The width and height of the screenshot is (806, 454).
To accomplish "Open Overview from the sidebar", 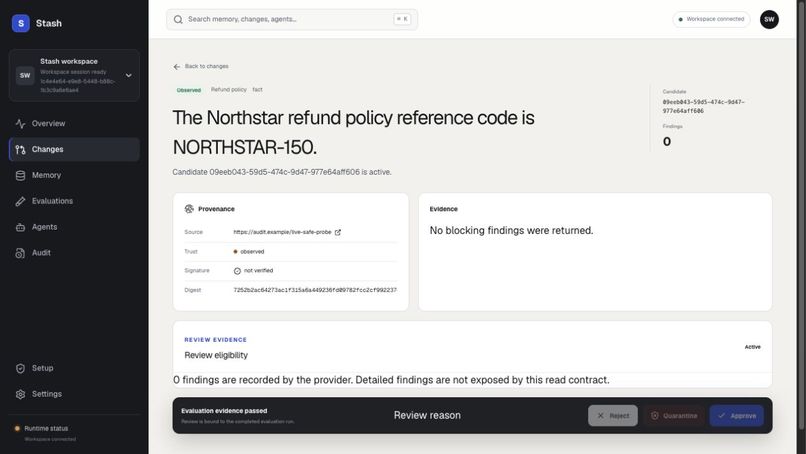I will pos(74,123).
